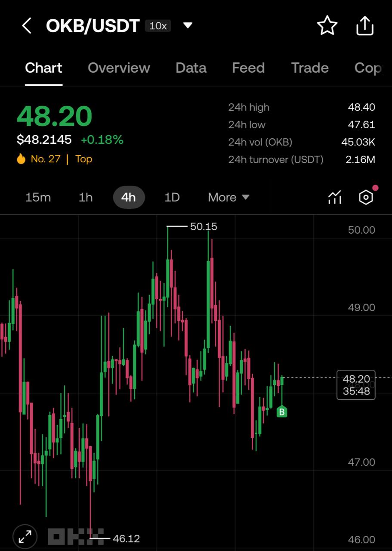Select the 15m timeframe
Viewport: 392px width, 551px height.
pyautogui.click(x=38, y=197)
